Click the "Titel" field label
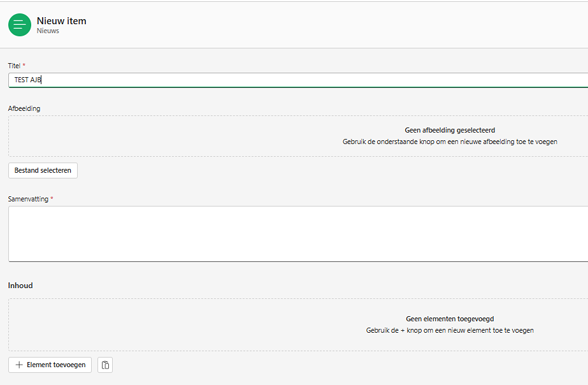The height and width of the screenshot is (385, 588). pyautogui.click(x=14, y=66)
